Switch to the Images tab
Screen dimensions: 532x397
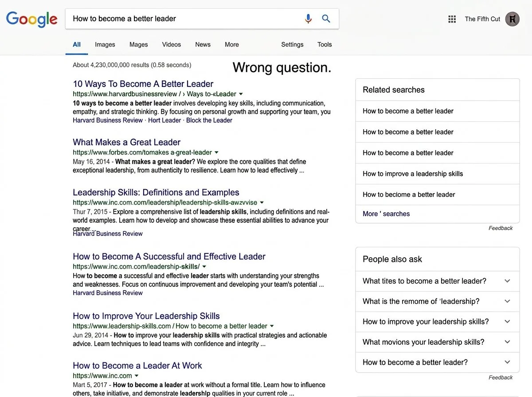click(105, 44)
